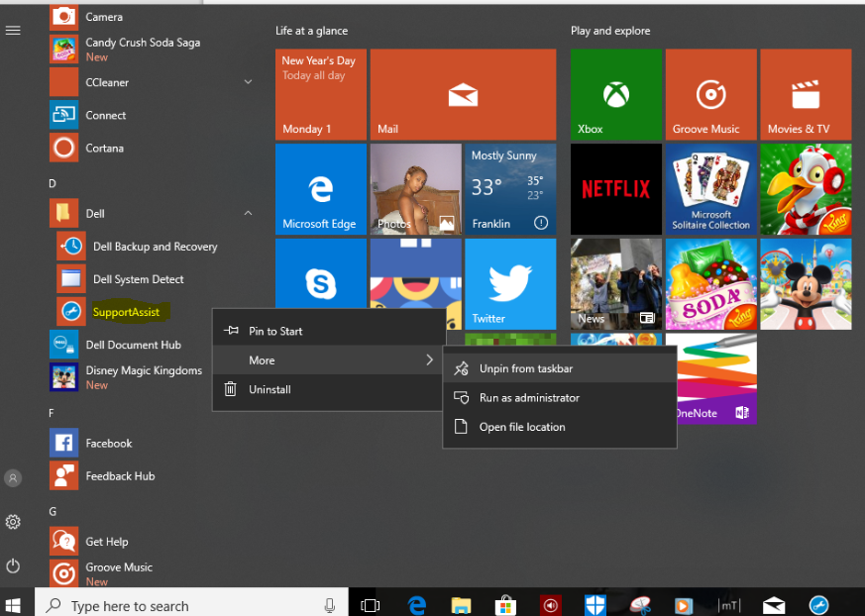
Task: Choose Uninstall from the context menu
Action: click(329, 389)
